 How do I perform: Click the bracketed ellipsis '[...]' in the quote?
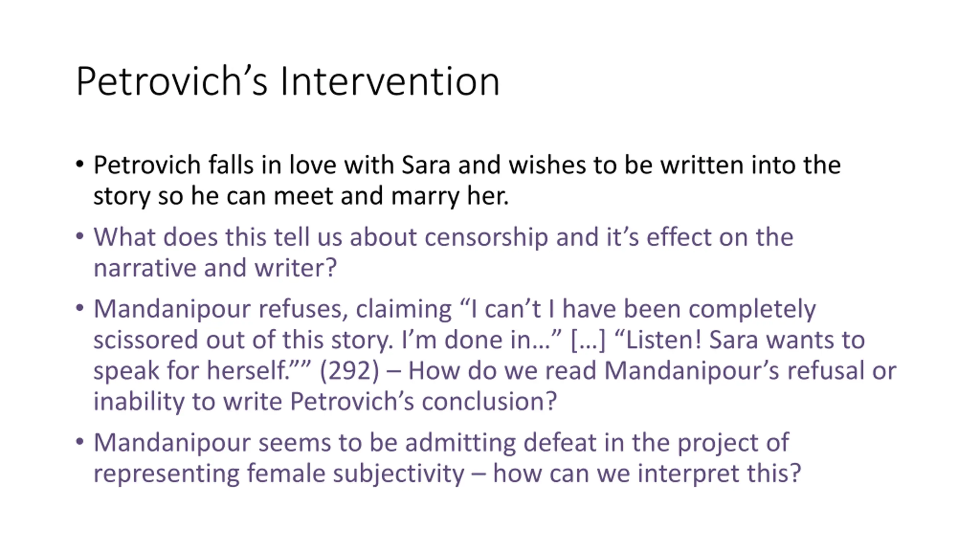tap(588, 340)
